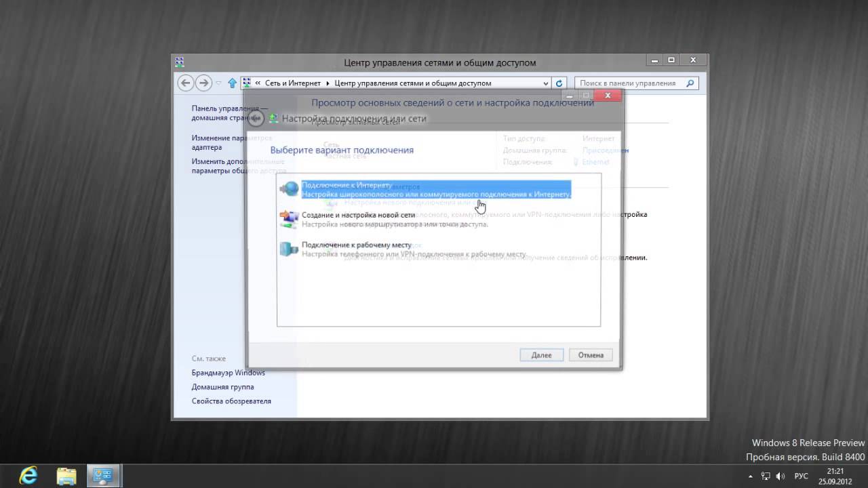Click the new network setup icon
This screenshot has width=868, height=488.
tap(289, 219)
